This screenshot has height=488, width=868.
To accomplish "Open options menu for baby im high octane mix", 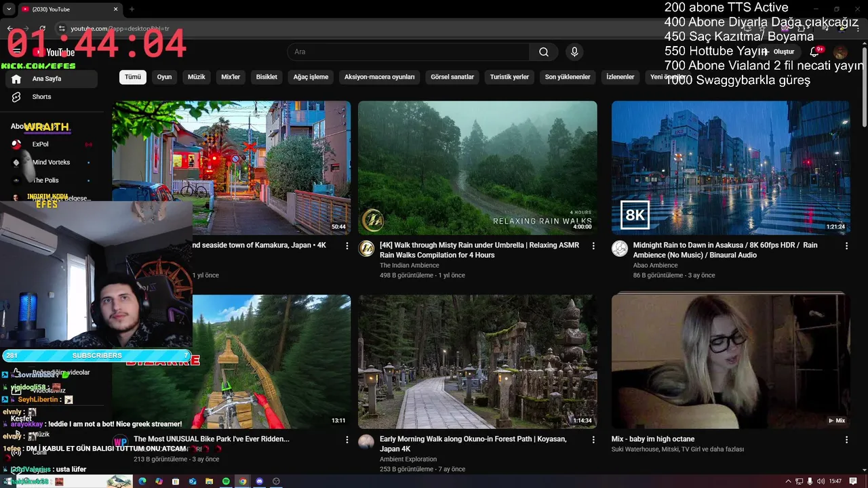I will point(846,440).
